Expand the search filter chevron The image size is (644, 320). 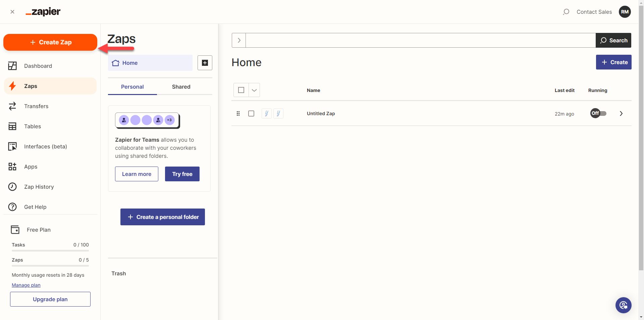[x=239, y=40]
